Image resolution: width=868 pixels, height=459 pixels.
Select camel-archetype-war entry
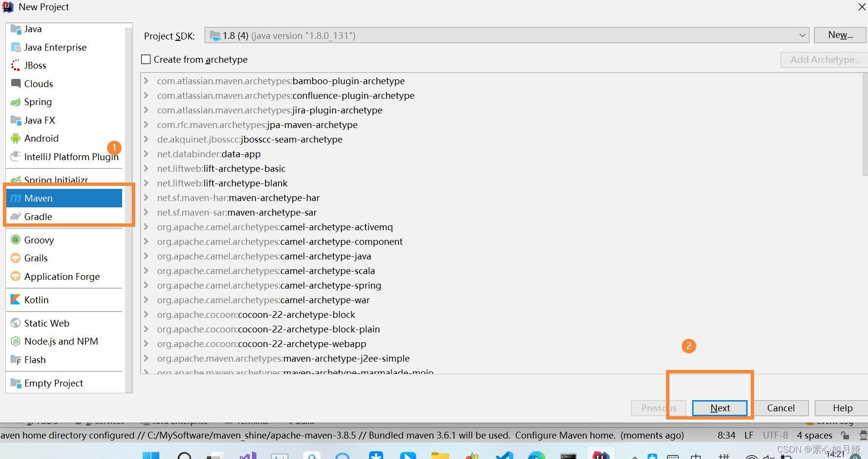point(263,300)
